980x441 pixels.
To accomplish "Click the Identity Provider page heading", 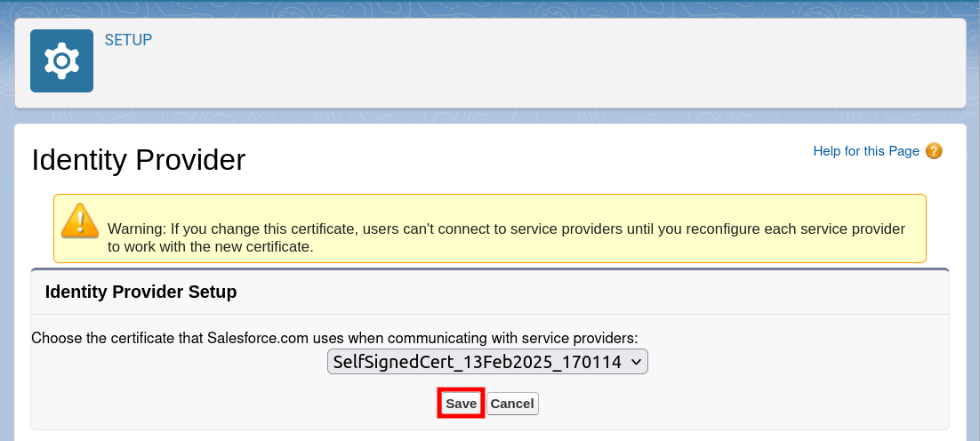I will (x=138, y=160).
